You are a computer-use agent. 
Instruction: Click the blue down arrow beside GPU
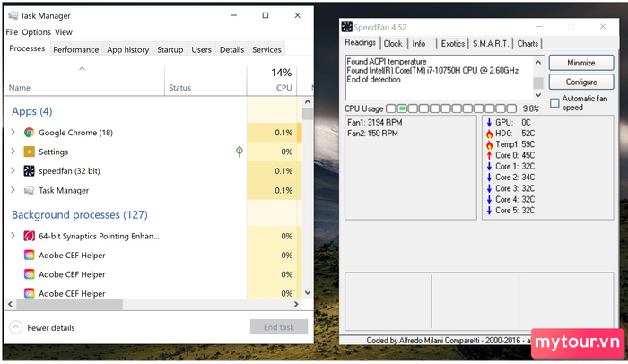(489, 123)
